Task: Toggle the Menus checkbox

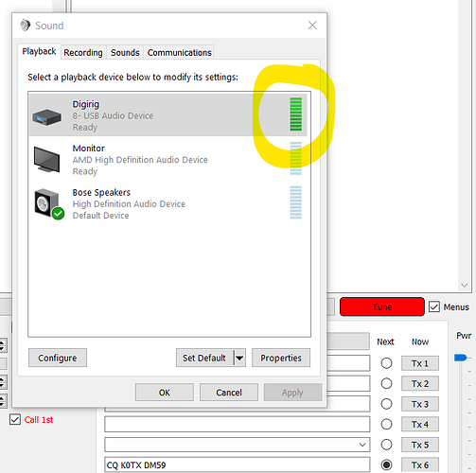Action: click(x=434, y=307)
